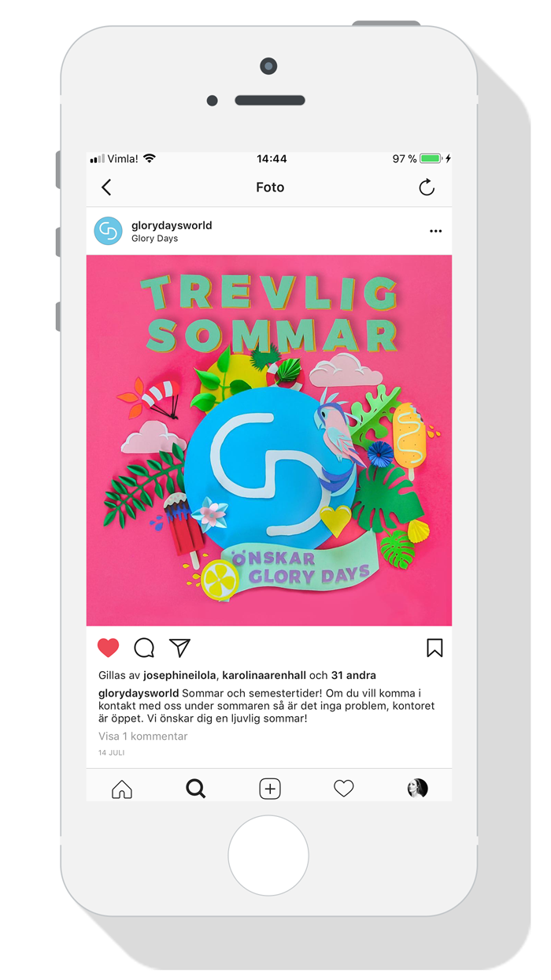Viewport: 551px width, 980px height.
Task: Open josephineilola in likes line
Action: [180, 675]
